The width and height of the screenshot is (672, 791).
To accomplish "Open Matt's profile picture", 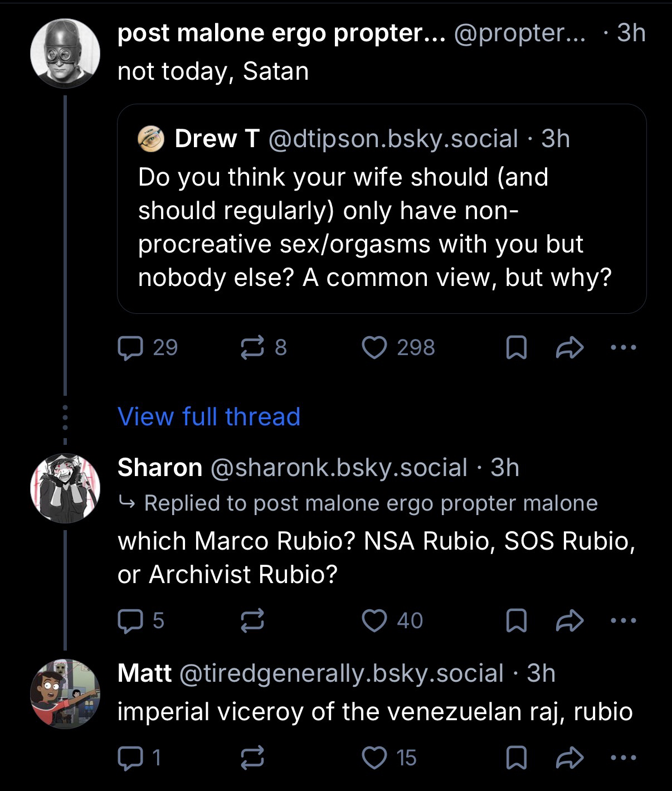I will [65, 694].
